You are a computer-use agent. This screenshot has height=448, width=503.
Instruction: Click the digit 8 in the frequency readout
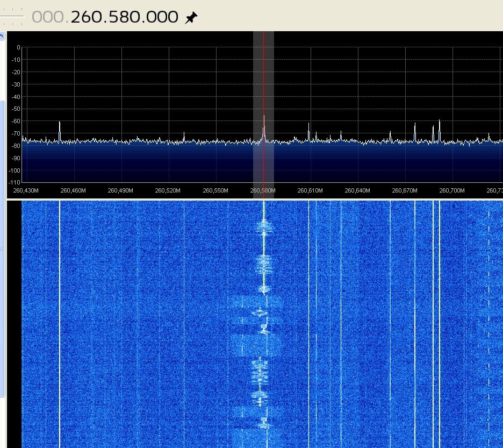[x=125, y=17]
